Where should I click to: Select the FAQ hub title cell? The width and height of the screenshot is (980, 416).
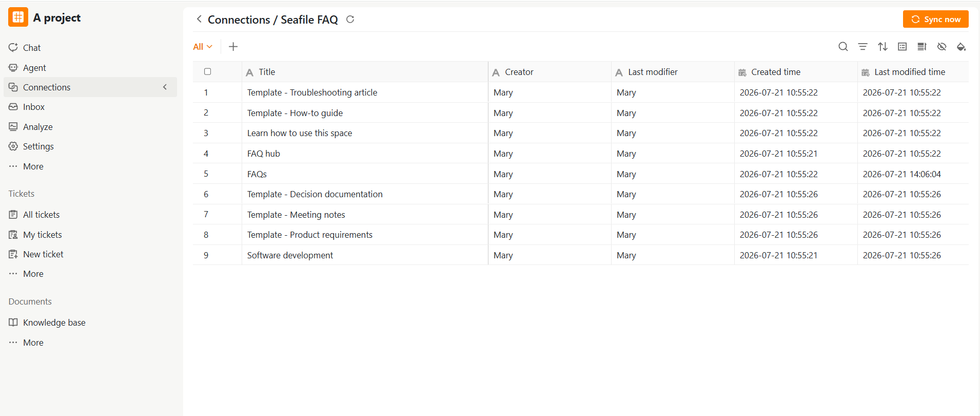click(x=365, y=154)
